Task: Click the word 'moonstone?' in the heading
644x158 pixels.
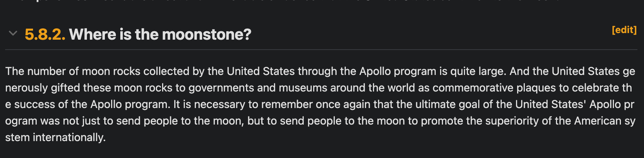Action: [x=206, y=35]
